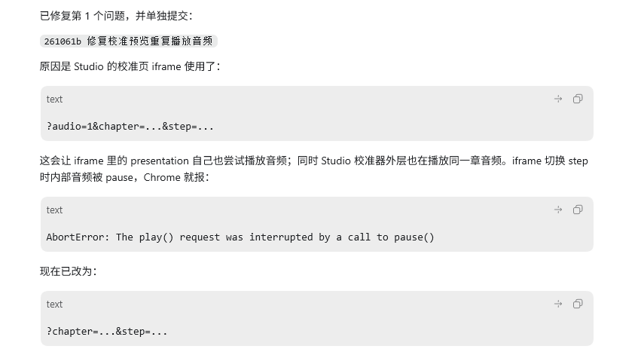Image resolution: width=644 pixels, height=349 pixels.
Task: Click the AbortError message code line
Action: [240, 237]
